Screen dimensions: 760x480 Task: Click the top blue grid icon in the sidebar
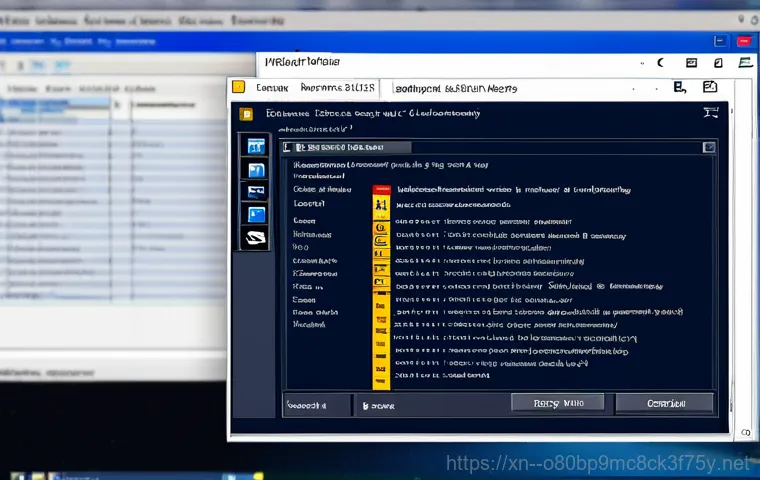pyautogui.click(x=256, y=146)
